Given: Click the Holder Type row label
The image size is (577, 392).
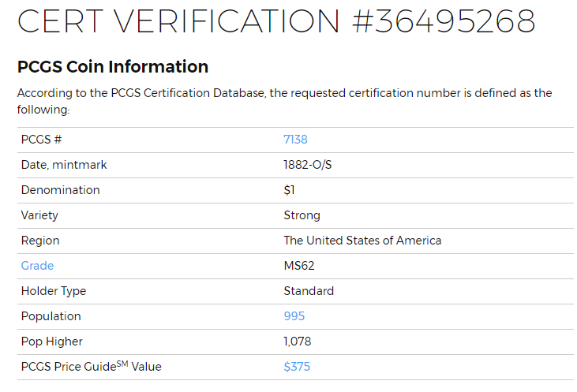Looking at the screenshot, I should click(53, 291).
